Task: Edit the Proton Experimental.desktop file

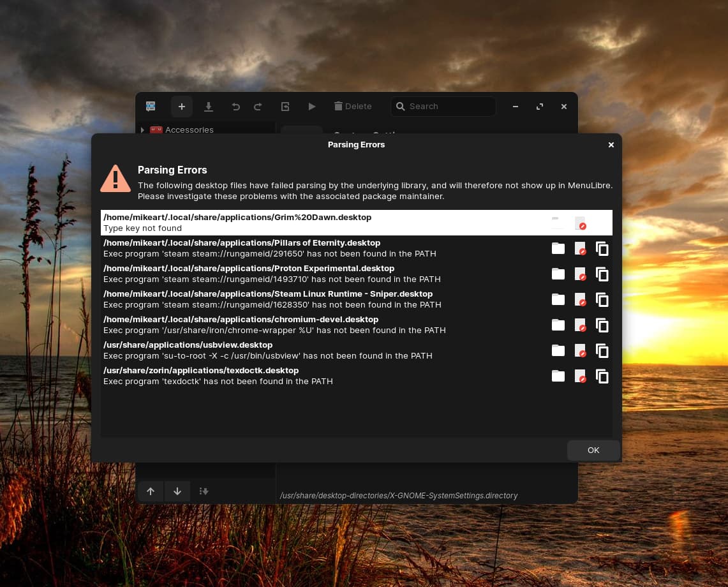Action: [x=580, y=274]
